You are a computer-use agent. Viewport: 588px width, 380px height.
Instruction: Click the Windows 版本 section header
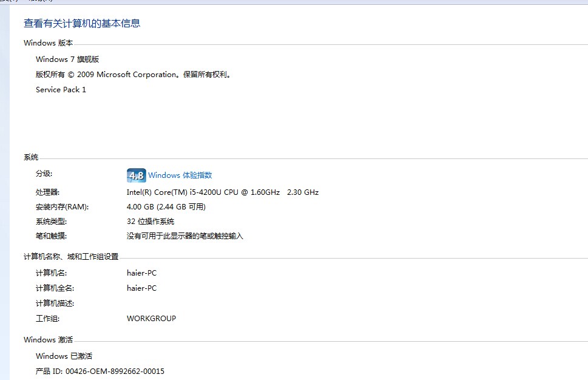coord(49,42)
